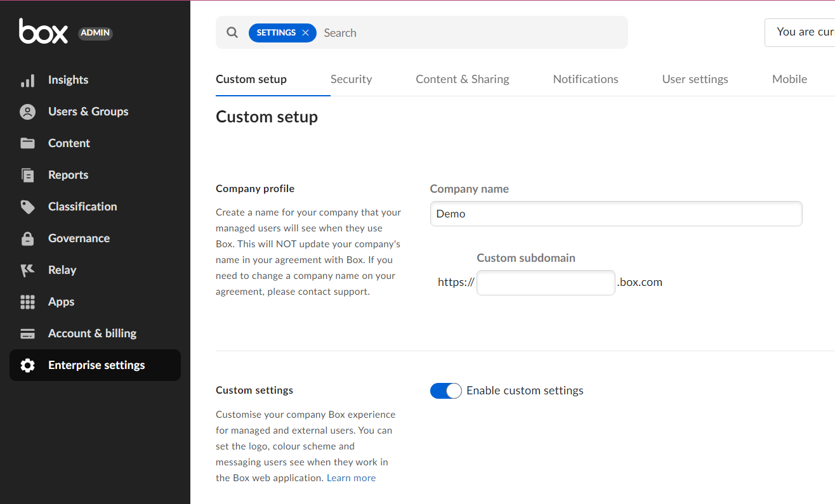
Task: Go to Content in sidebar
Action: click(x=95, y=143)
